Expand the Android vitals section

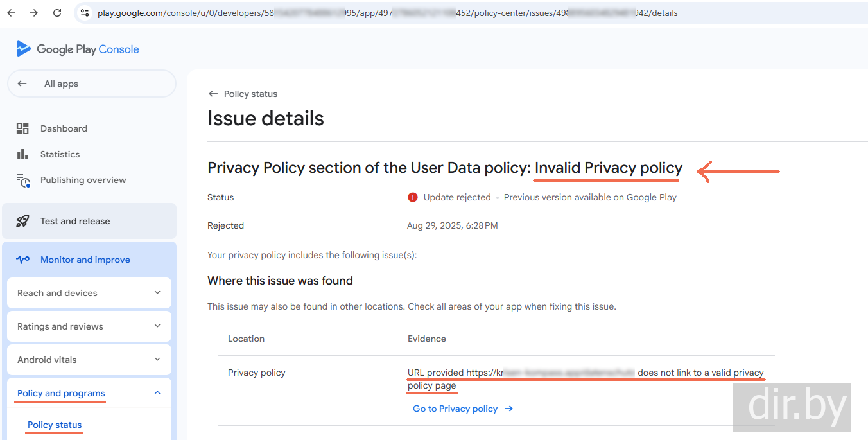point(157,360)
